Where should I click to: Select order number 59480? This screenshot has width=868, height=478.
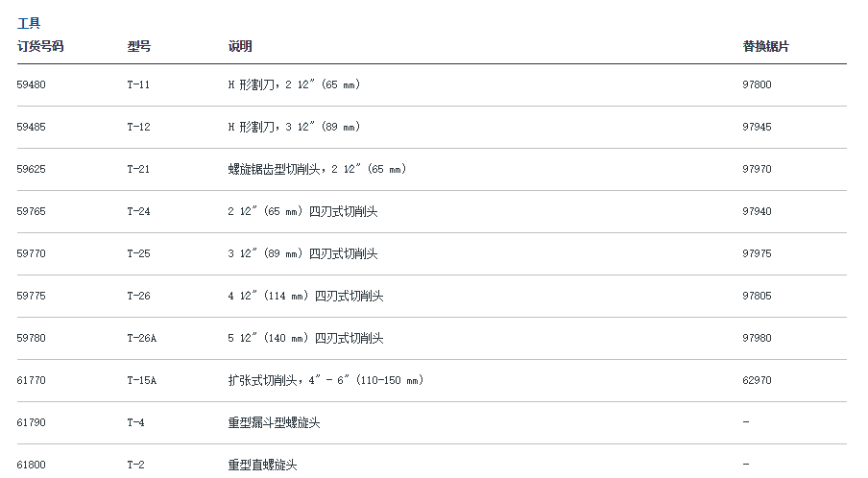click(31, 84)
